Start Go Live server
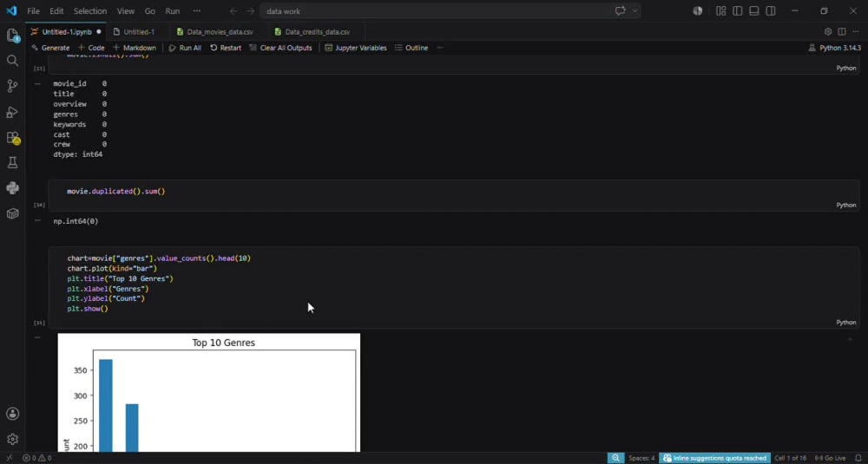868x464 pixels. pos(831,458)
